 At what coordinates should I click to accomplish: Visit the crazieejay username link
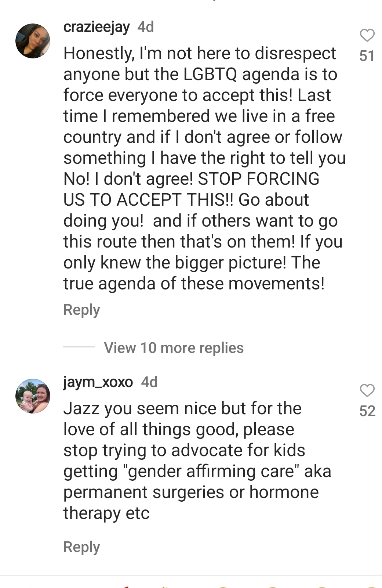tap(97, 27)
